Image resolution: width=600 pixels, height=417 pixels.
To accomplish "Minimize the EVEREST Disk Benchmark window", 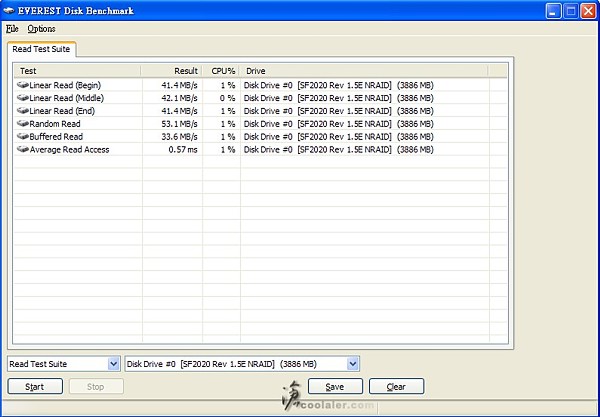I will point(552,11).
